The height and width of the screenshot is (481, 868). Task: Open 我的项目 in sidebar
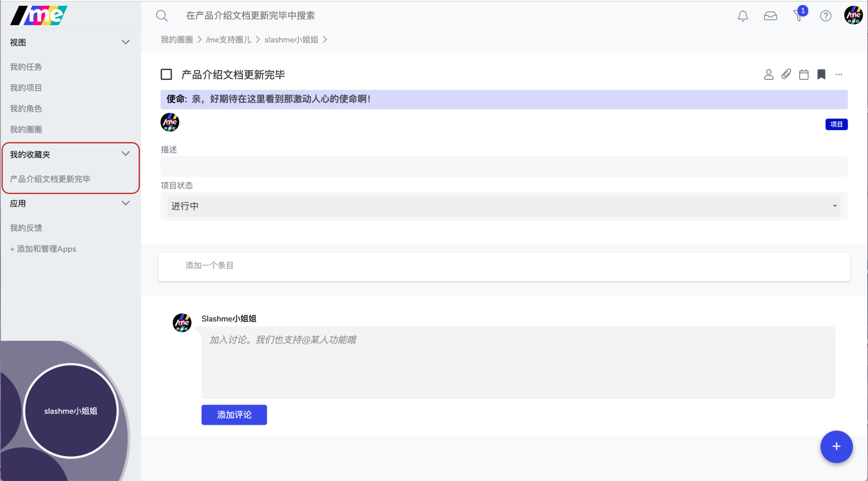pos(26,88)
